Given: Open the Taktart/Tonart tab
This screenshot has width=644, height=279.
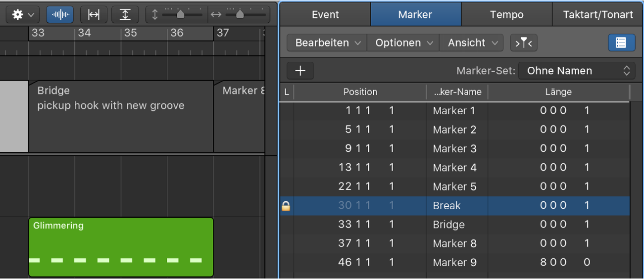Looking at the screenshot, I should (x=598, y=14).
